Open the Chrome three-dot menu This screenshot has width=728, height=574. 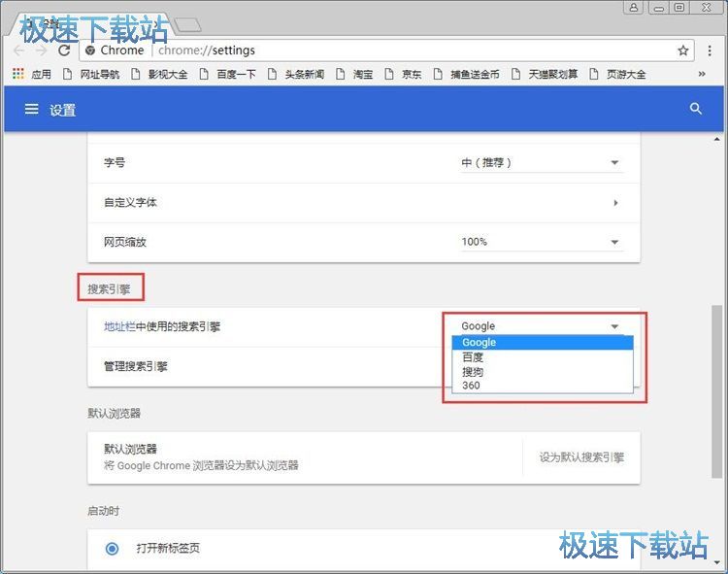(x=710, y=51)
